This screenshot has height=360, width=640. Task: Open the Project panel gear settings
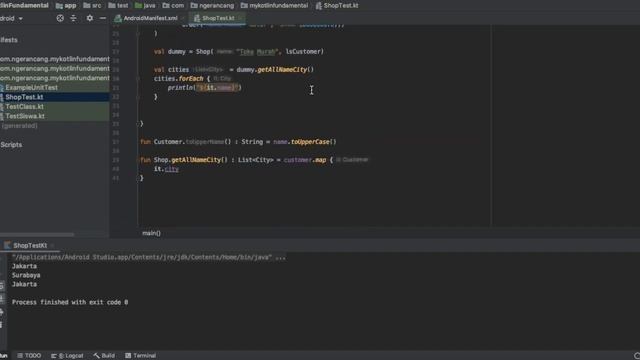[90, 18]
